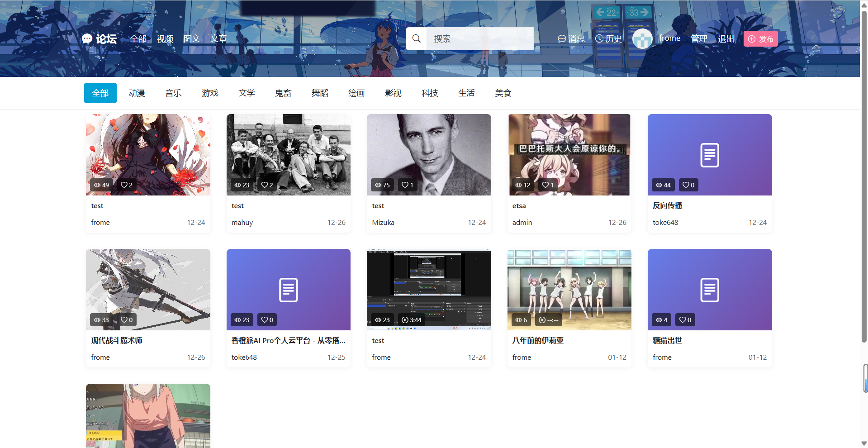
Task: Click the heart badge on Mizuka's test card
Action: pyautogui.click(x=408, y=185)
